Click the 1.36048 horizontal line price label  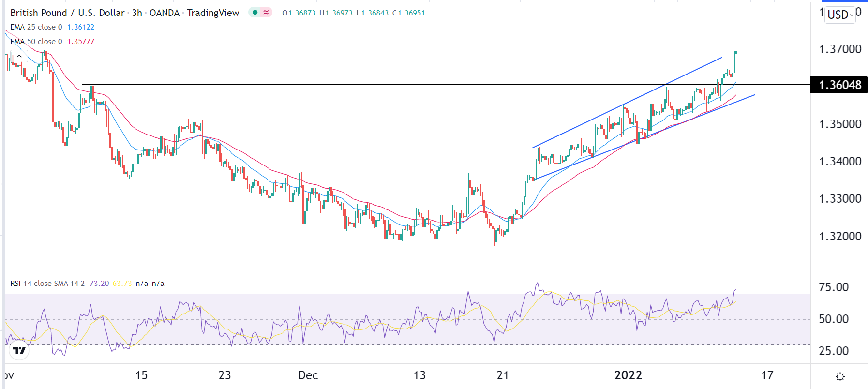(x=839, y=85)
